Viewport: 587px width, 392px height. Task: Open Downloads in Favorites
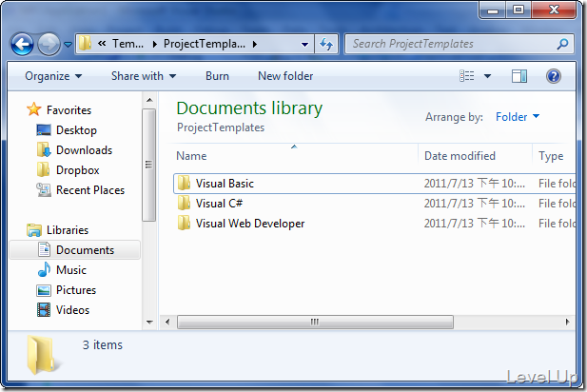point(85,150)
